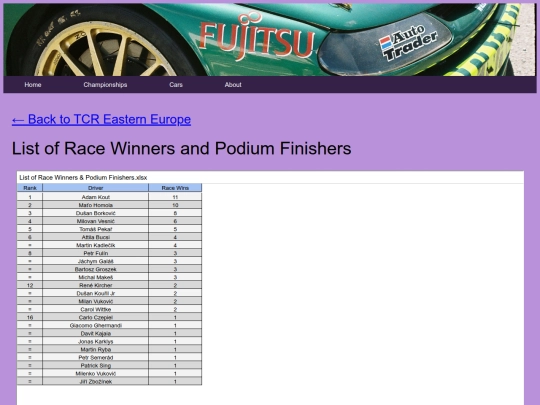This screenshot has width=540, height=405.
Task: Select the Giacomo Ghermandi driver cell
Action: click(95, 325)
